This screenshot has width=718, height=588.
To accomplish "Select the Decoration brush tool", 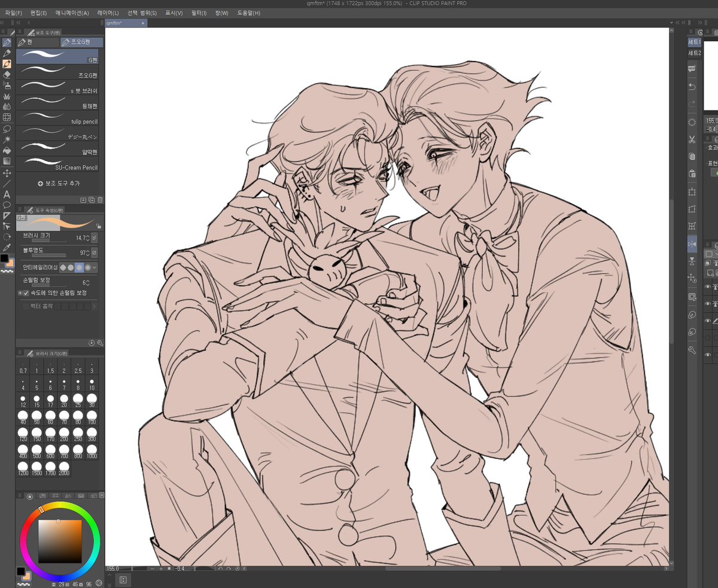I will [x=7, y=96].
